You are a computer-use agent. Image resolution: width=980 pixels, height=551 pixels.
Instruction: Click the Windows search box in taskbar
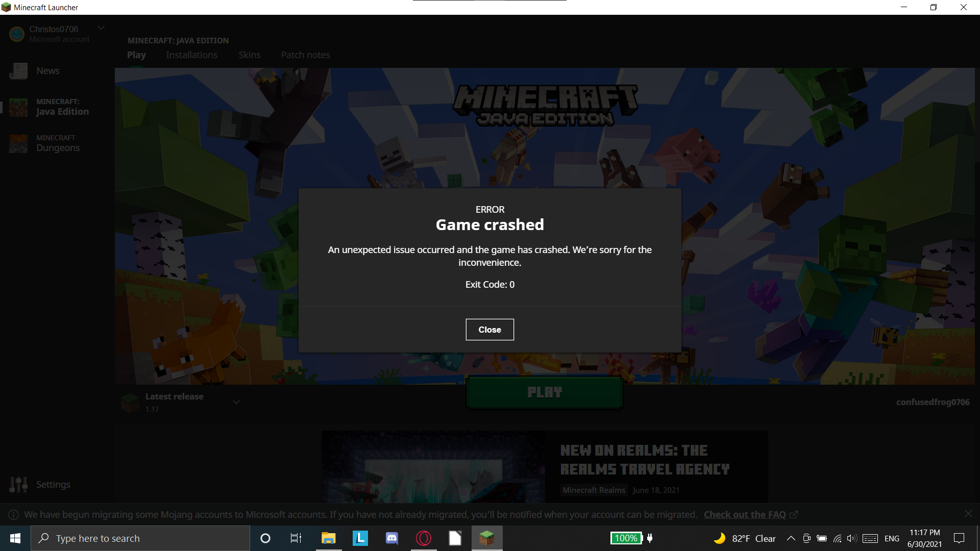(140, 538)
